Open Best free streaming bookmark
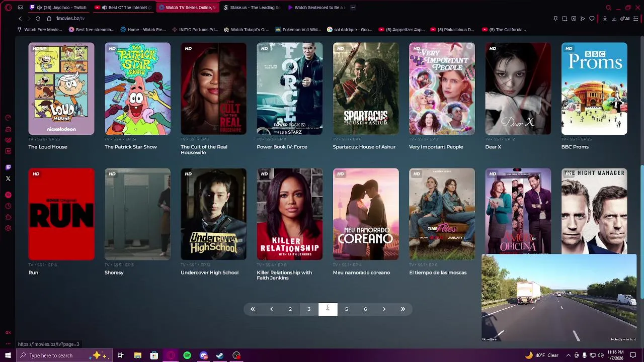 (92, 30)
